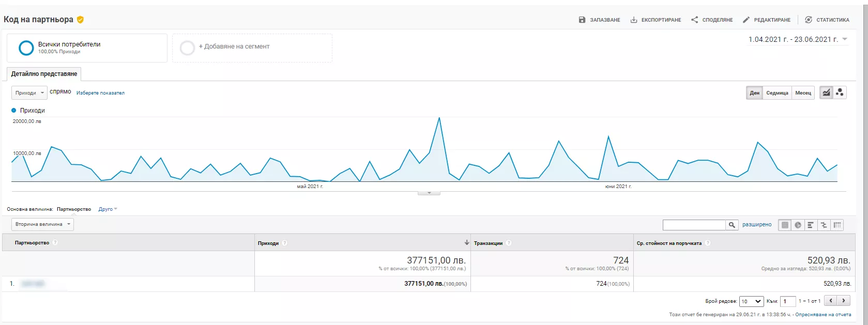Open the СТАТИСТИКА insights icon
Screen dimensions: 868x325
(x=809, y=20)
